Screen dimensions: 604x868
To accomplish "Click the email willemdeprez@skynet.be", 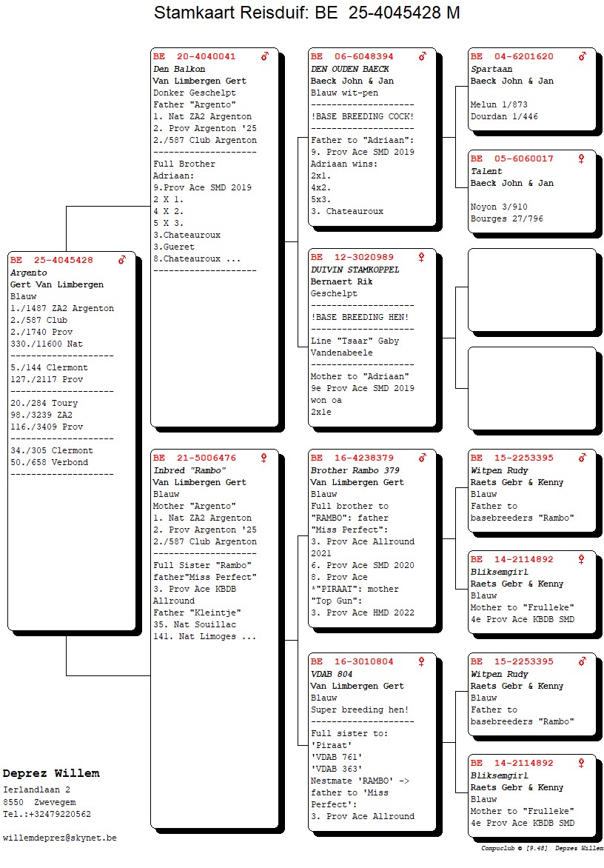I will pyautogui.click(x=59, y=838).
